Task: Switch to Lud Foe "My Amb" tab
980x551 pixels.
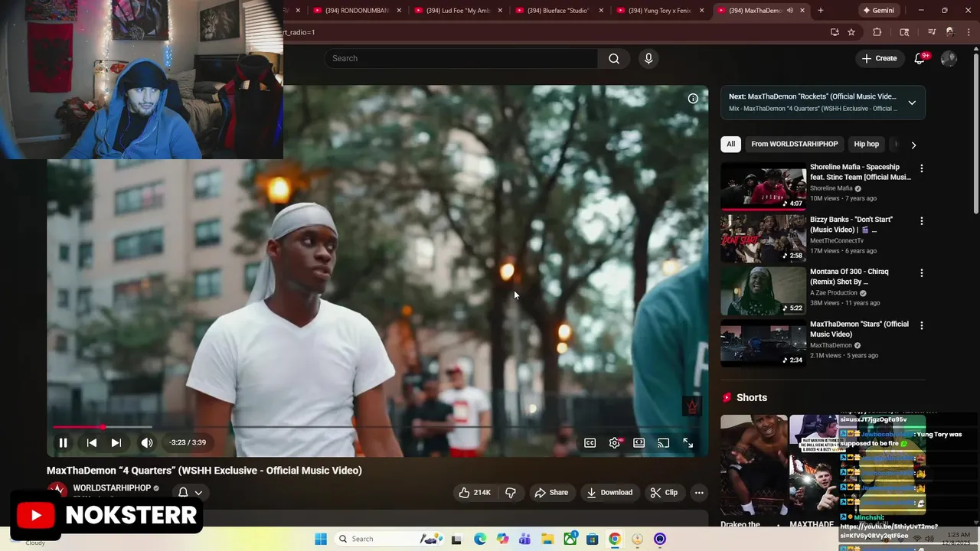Action: point(456,10)
